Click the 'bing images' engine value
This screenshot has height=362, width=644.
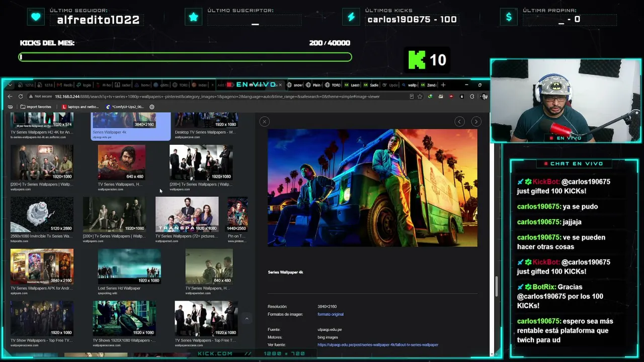click(328, 337)
